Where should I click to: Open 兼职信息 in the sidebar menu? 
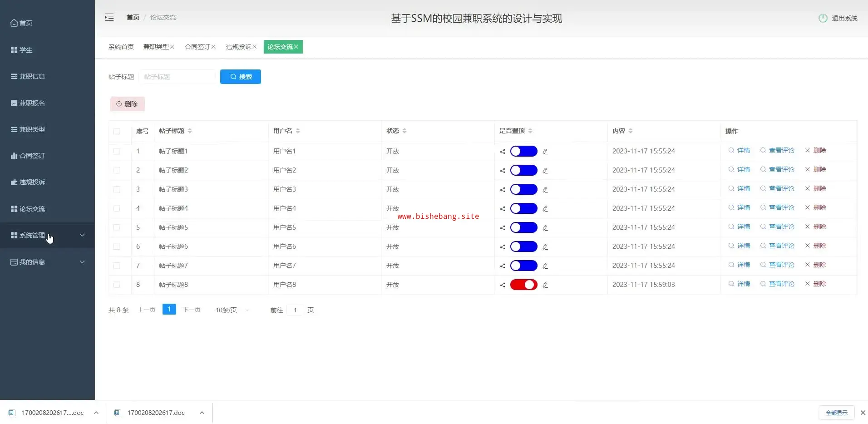32,76
